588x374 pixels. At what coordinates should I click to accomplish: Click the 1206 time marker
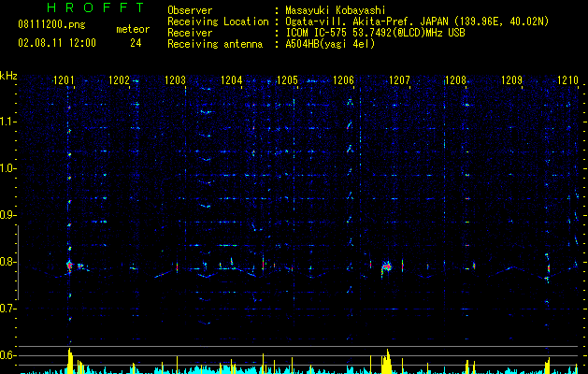coord(343,80)
